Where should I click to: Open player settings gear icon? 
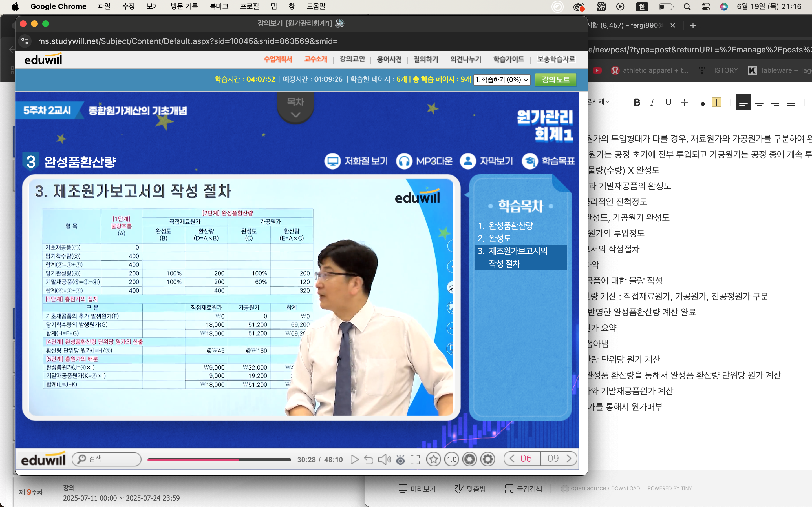487,459
